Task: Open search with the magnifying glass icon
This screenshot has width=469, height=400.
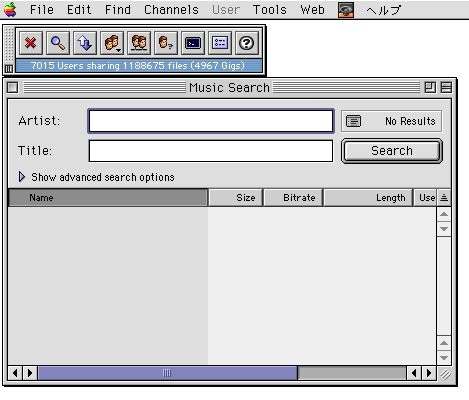Action: point(58,43)
